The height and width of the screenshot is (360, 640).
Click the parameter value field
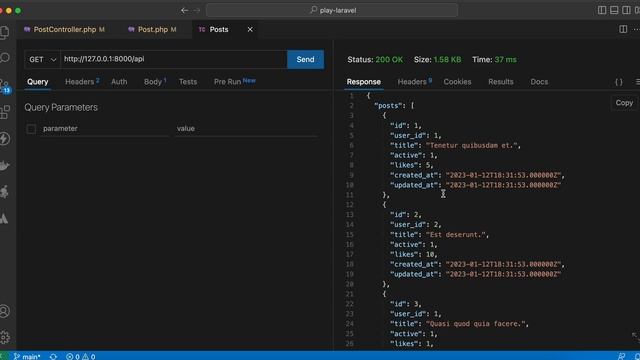pos(247,129)
